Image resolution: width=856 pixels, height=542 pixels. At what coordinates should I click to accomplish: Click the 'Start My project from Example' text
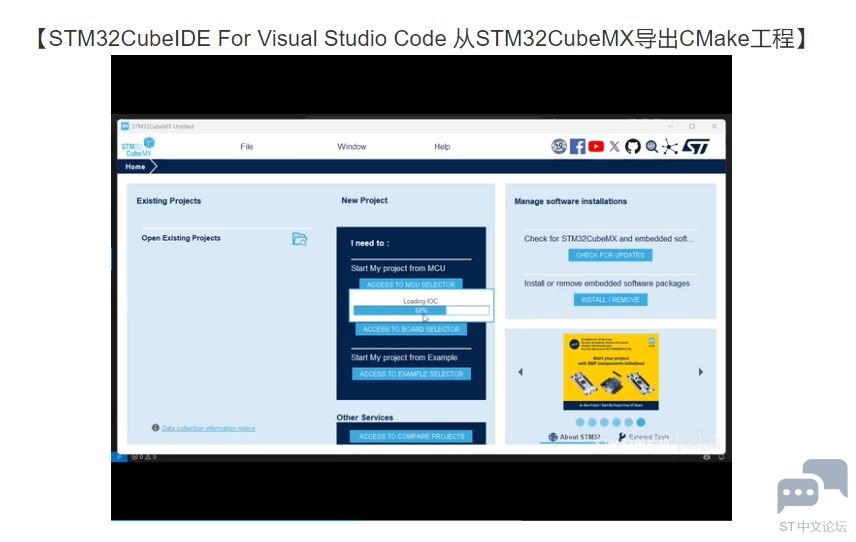[404, 358]
